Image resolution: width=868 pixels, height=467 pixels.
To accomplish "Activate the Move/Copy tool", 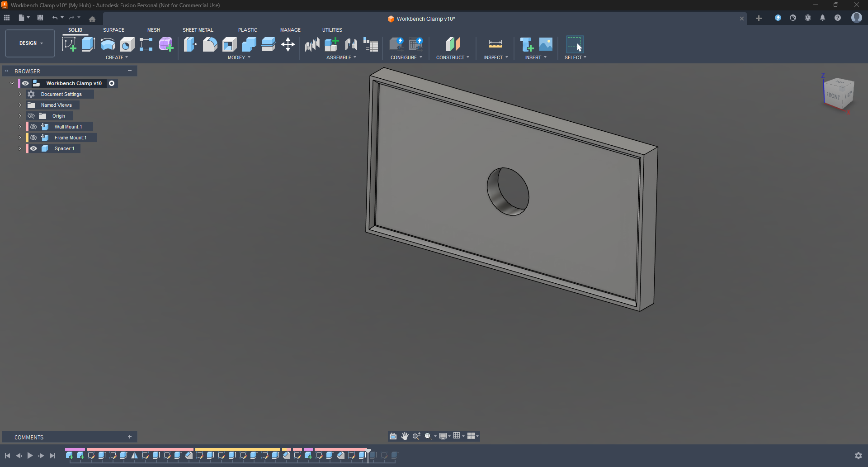I will (x=288, y=44).
